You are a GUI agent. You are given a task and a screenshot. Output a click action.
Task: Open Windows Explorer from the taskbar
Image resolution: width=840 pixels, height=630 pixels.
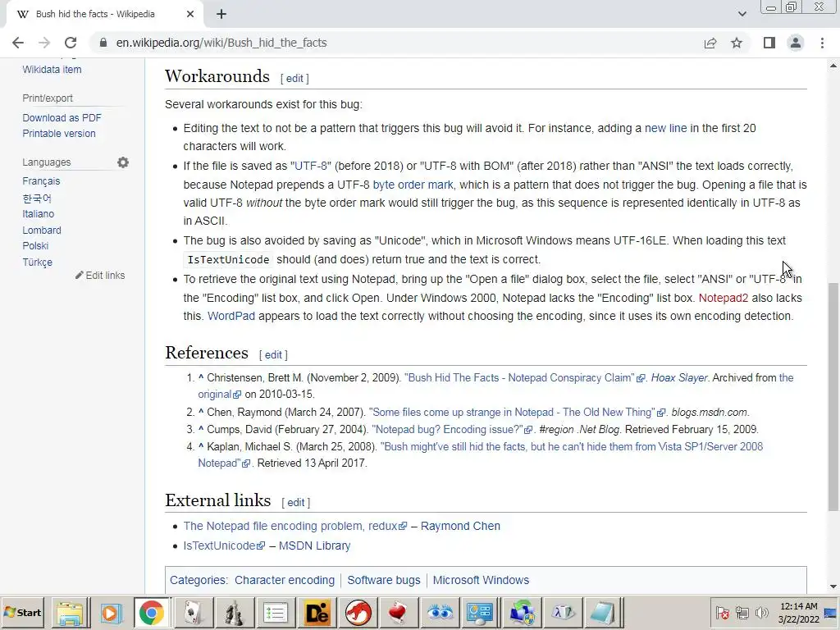click(x=70, y=613)
